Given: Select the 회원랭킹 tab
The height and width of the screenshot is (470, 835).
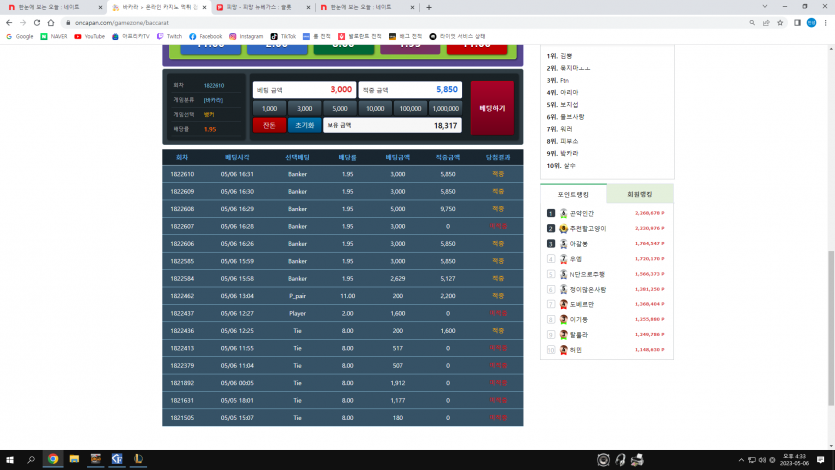Looking at the screenshot, I should [x=640, y=194].
